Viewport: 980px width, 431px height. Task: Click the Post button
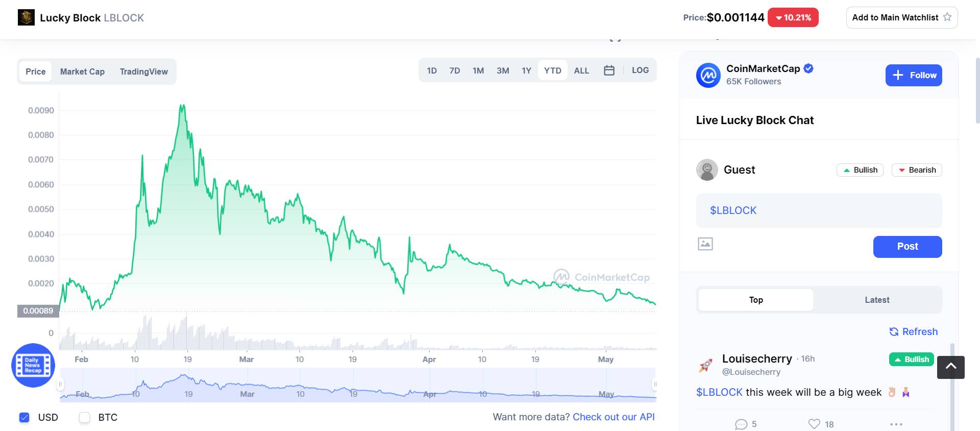908,247
